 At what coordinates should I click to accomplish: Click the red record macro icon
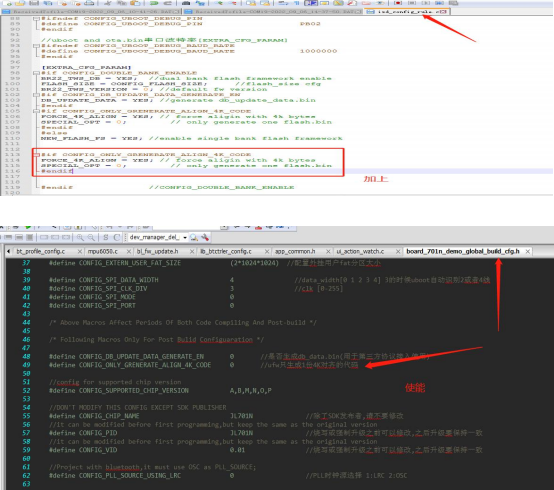pos(398,3)
